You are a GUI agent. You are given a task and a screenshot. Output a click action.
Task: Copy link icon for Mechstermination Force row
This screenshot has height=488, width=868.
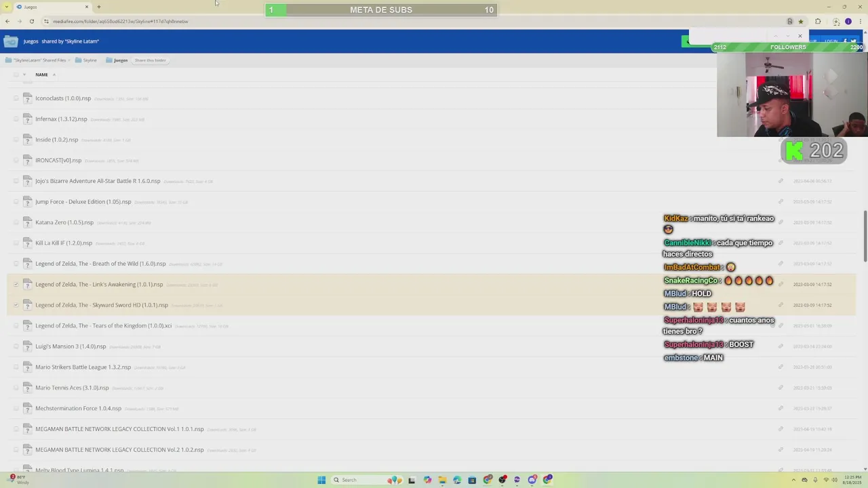click(x=781, y=409)
